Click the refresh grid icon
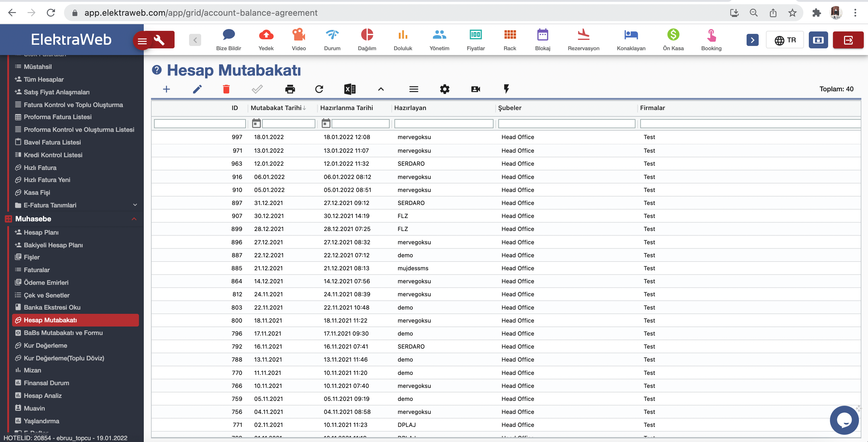The height and width of the screenshot is (442, 868). pos(319,89)
